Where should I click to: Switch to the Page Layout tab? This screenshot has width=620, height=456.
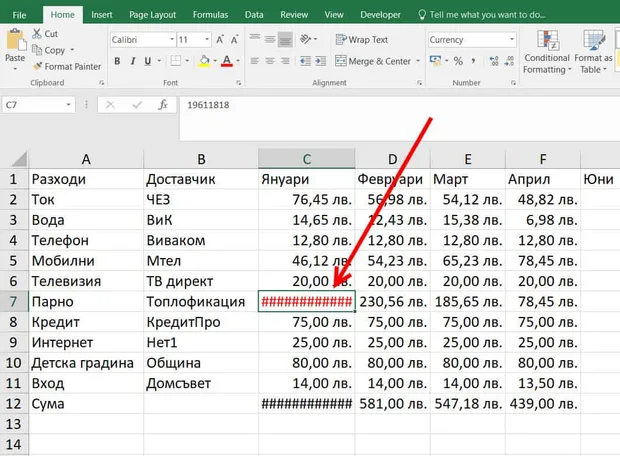click(x=152, y=15)
